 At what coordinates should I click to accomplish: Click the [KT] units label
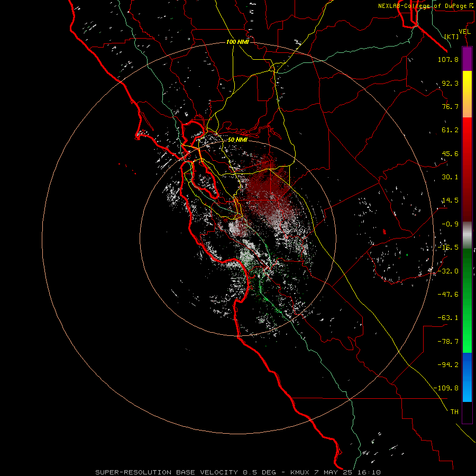tap(452, 36)
